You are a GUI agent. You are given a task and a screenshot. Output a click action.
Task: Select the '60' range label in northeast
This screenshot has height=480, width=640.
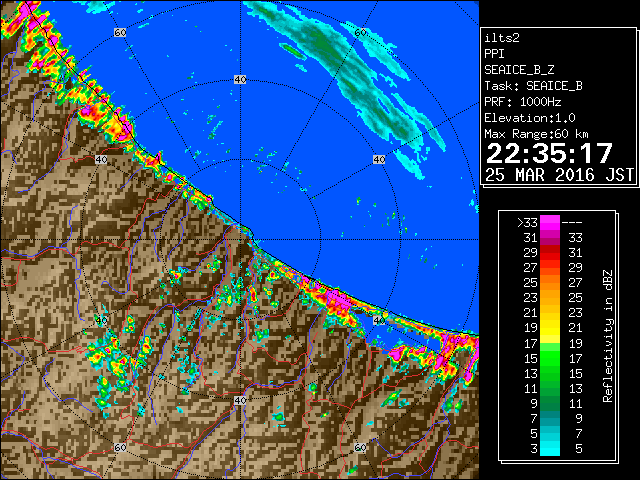[360, 32]
